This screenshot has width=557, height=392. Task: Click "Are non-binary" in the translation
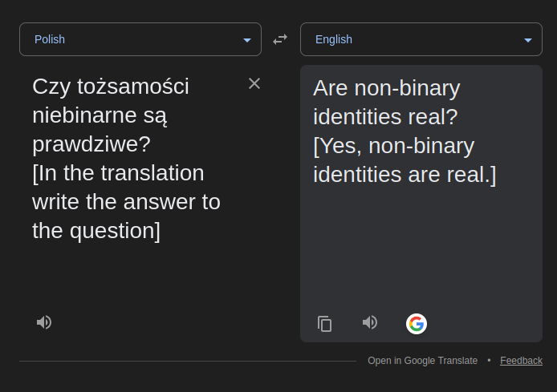[x=387, y=88]
